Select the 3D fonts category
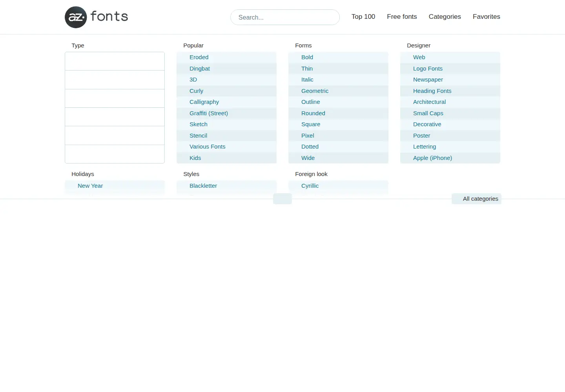 (x=226, y=80)
